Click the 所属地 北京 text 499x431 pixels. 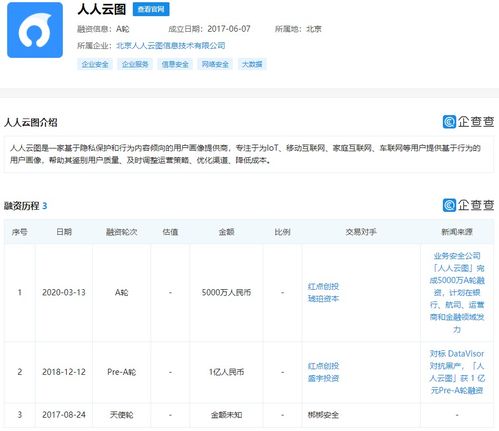298,29
